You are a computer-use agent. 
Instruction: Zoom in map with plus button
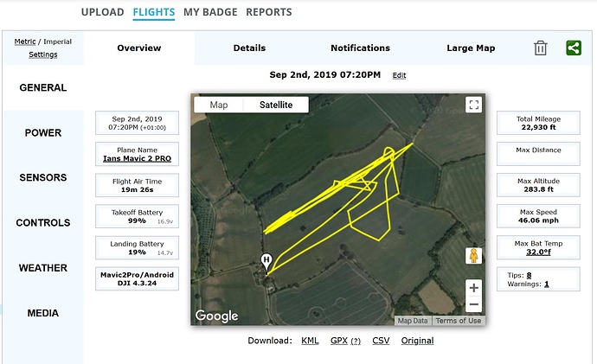(x=473, y=288)
